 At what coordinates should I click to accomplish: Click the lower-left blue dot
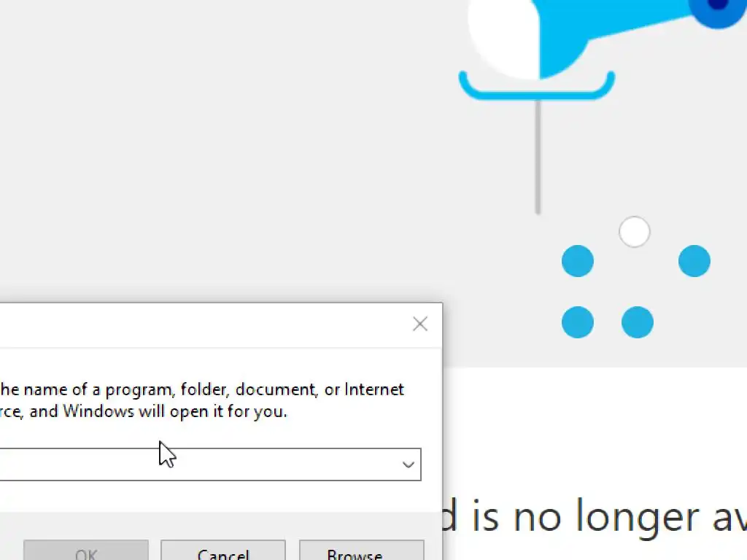pos(578,322)
